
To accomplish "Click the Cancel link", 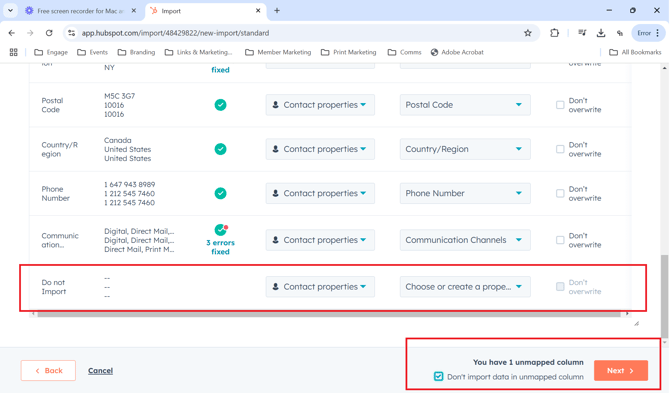I will [x=100, y=370].
